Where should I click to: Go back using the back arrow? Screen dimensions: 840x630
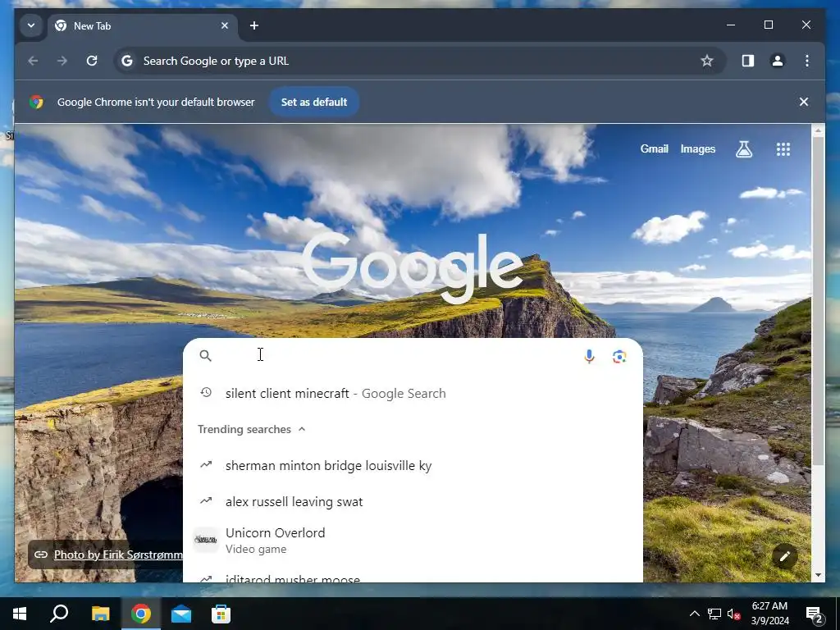point(33,61)
